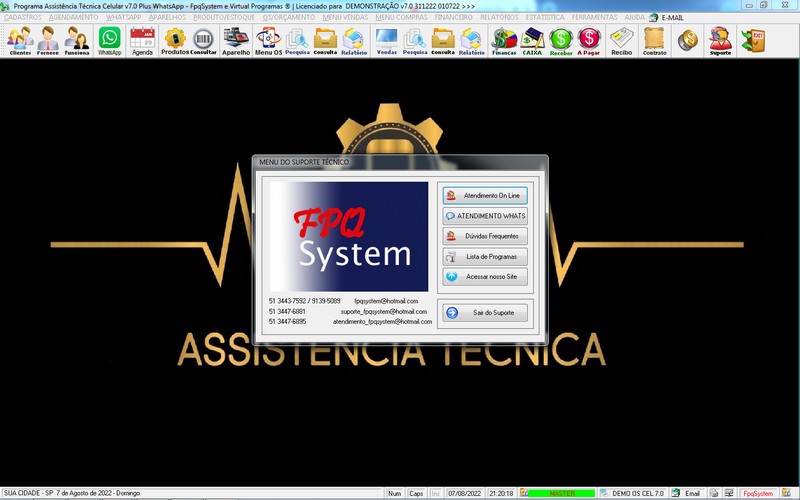Open the Contrato scroll icon
The image size is (800, 500).
tap(655, 41)
